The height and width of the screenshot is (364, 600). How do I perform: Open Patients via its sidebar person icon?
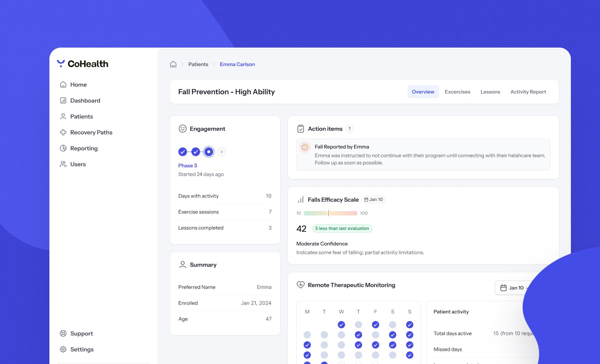point(63,116)
